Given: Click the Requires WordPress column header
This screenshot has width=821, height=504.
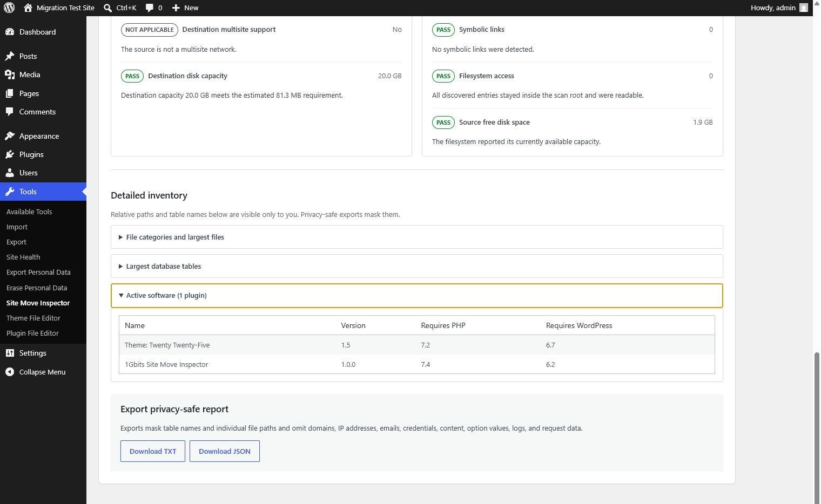Looking at the screenshot, I should point(579,325).
